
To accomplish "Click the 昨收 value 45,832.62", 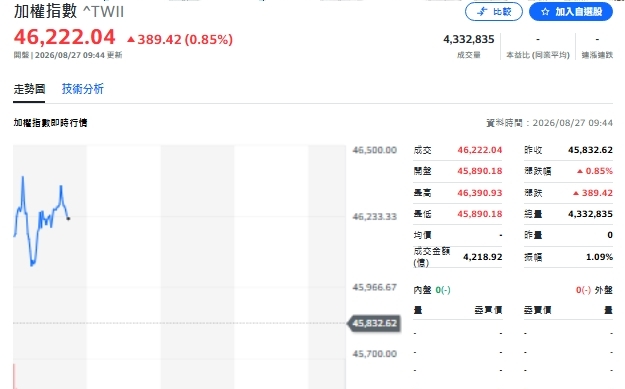I will pyautogui.click(x=590, y=150).
